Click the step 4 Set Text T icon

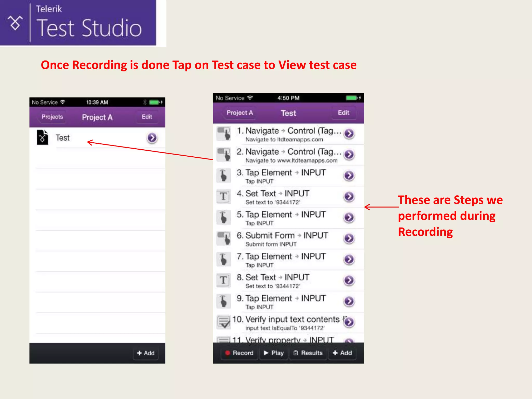(x=224, y=196)
